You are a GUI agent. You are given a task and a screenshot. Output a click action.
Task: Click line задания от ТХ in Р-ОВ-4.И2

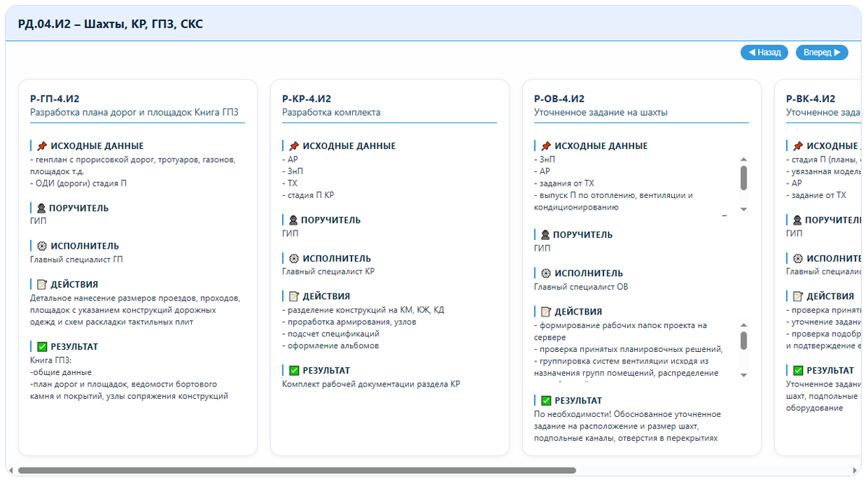click(x=564, y=184)
